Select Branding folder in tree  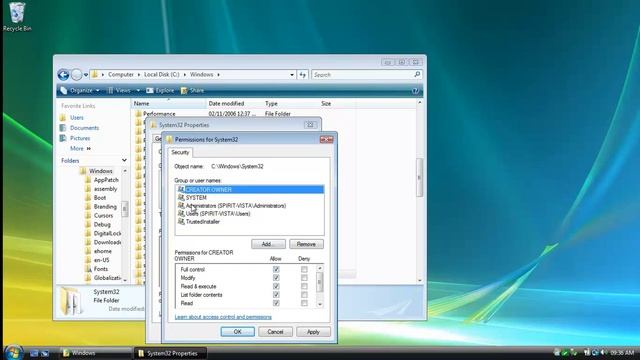pos(105,207)
